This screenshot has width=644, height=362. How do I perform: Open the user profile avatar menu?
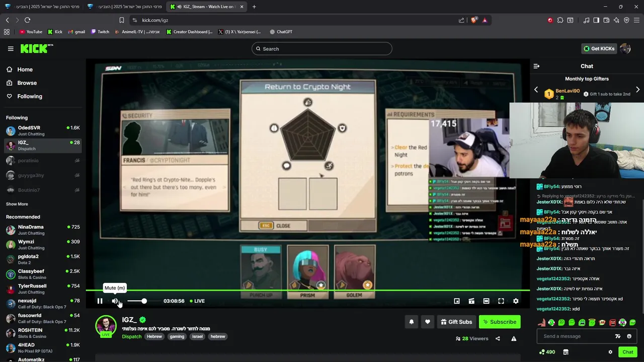tap(625, 49)
